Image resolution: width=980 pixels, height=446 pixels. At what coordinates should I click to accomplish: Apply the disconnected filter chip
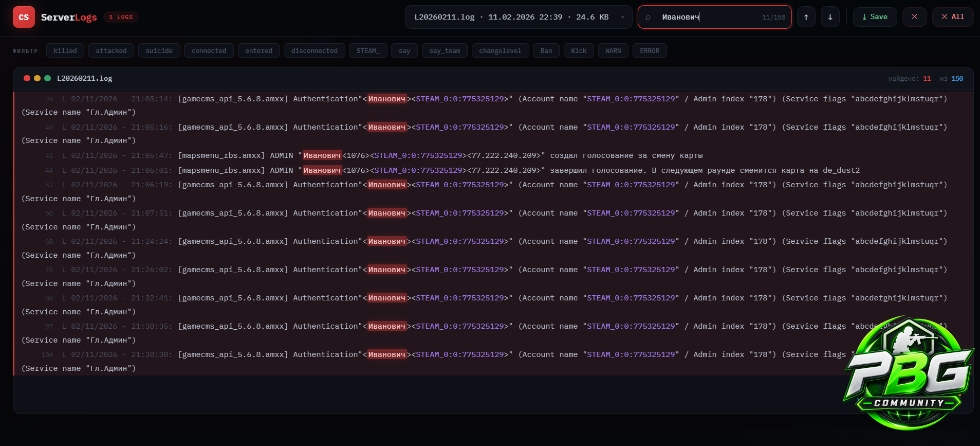(315, 50)
